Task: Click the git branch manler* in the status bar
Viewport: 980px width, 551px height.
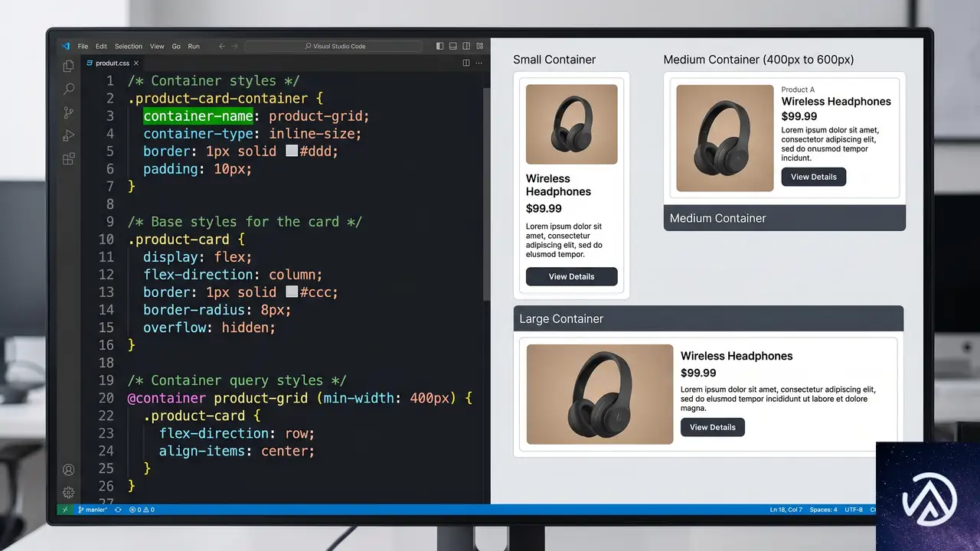Action: (x=93, y=510)
